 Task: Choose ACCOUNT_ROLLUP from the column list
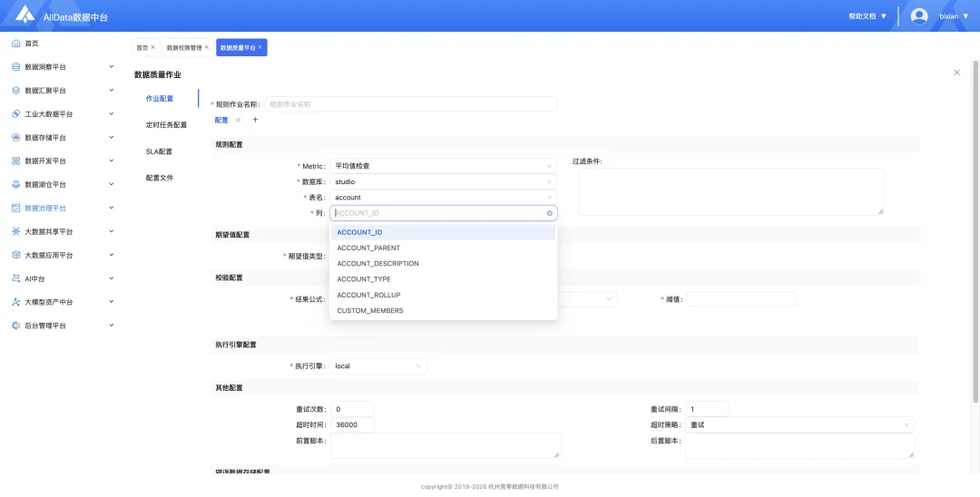(x=444, y=295)
